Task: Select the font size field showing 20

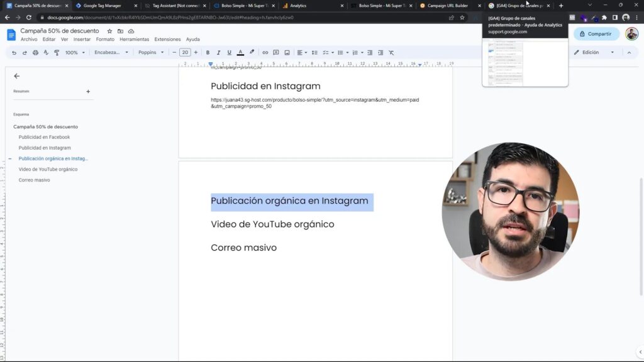Action: point(186,53)
